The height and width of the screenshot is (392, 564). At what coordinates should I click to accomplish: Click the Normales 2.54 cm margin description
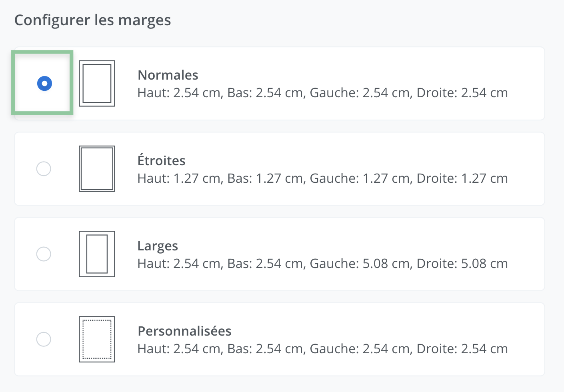pyautogui.click(x=322, y=93)
